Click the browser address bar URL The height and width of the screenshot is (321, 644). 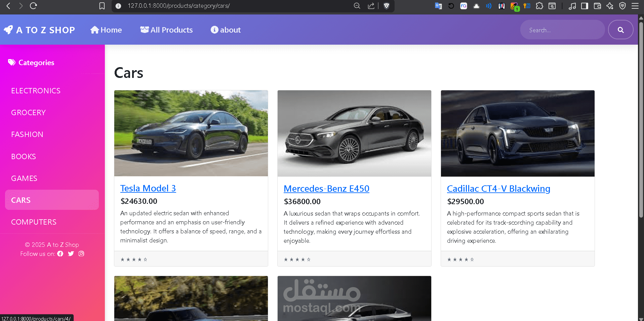coord(178,6)
